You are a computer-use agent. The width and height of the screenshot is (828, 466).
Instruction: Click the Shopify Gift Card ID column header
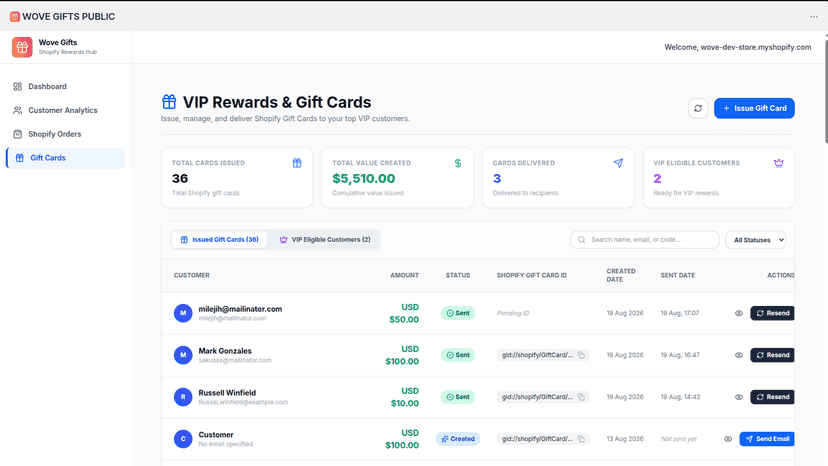point(532,275)
